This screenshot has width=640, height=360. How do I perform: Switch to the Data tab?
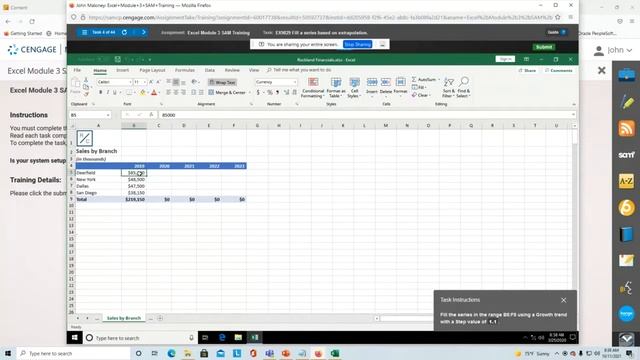(x=209, y=70)
